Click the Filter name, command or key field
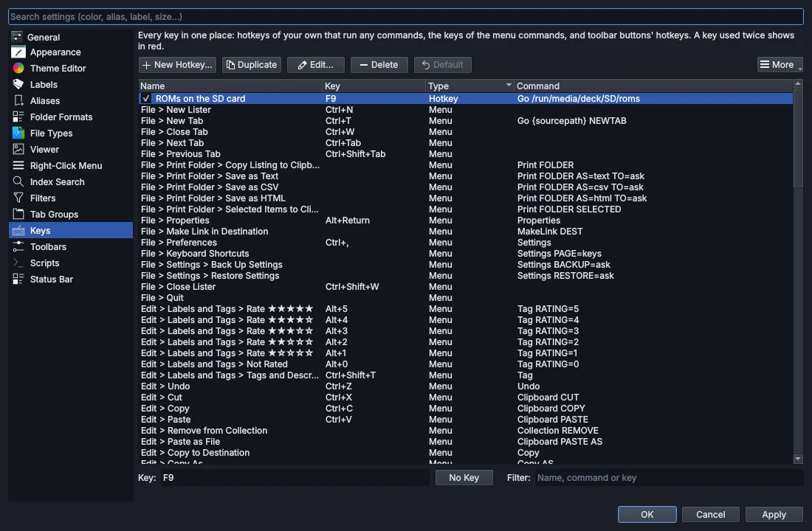 coord(669,478)
